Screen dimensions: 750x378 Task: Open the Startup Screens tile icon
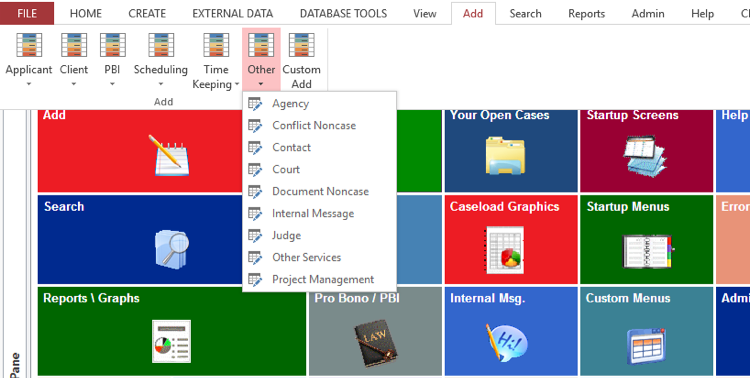tap(645, 156)
